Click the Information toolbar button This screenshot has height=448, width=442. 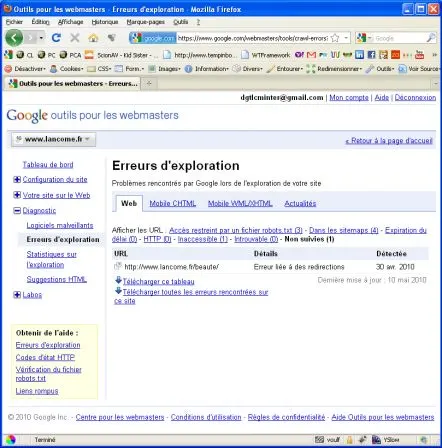click(x=207, y=69)
